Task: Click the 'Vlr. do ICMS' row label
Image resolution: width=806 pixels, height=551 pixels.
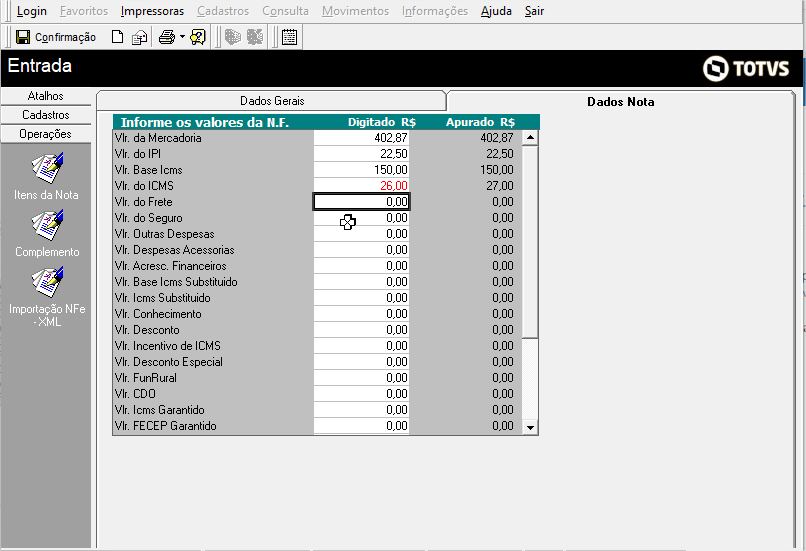Action: [144, 186]
